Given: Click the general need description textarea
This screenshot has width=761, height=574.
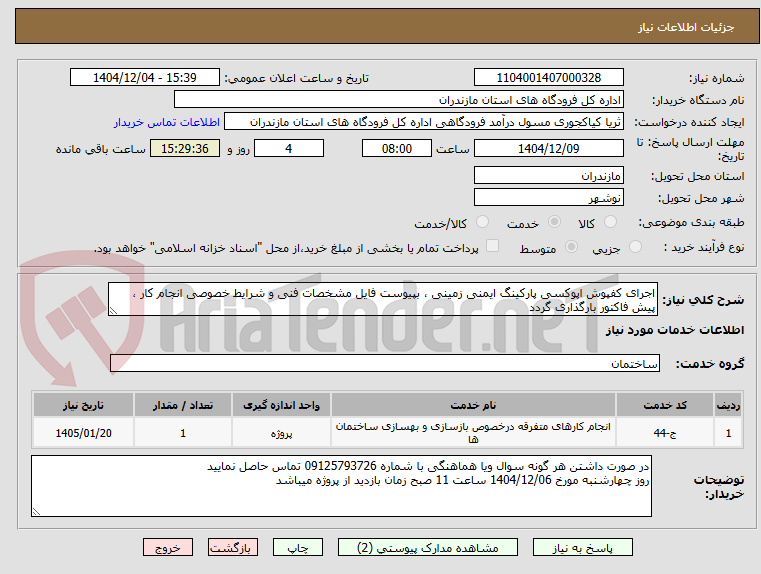Looking at the screenshot, I should click(x=383, y=300).
